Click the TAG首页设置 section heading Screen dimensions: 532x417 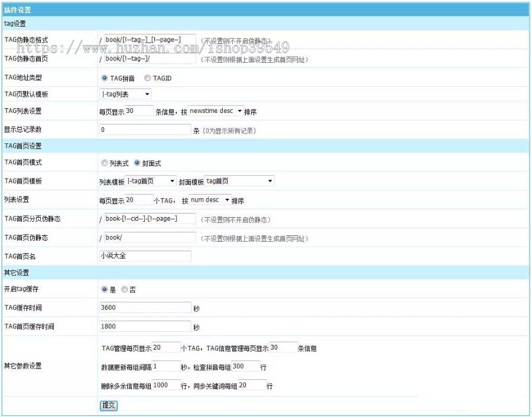tap(22, 146)
